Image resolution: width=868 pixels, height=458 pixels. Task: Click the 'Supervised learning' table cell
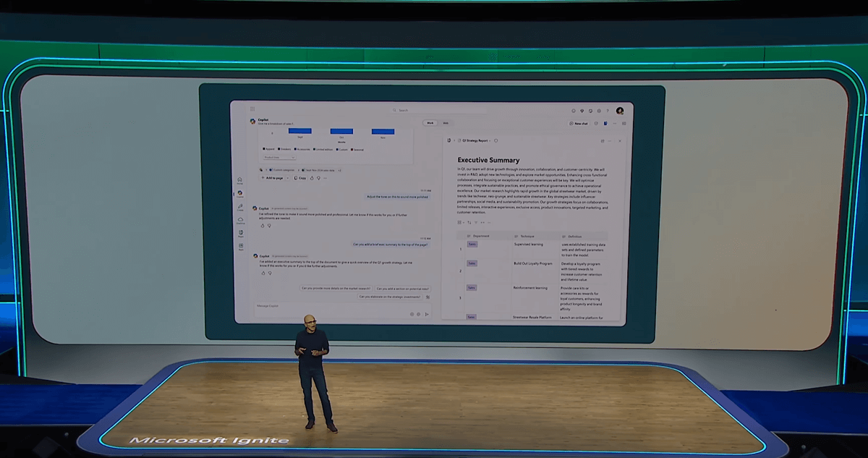528,244
